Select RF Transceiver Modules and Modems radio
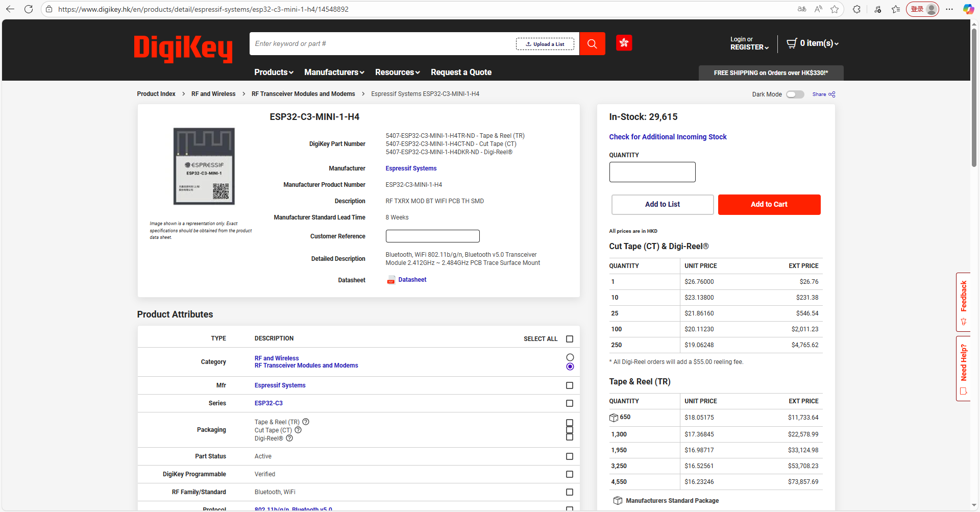Viewport: 980px width, 512px height. point(570,367)
